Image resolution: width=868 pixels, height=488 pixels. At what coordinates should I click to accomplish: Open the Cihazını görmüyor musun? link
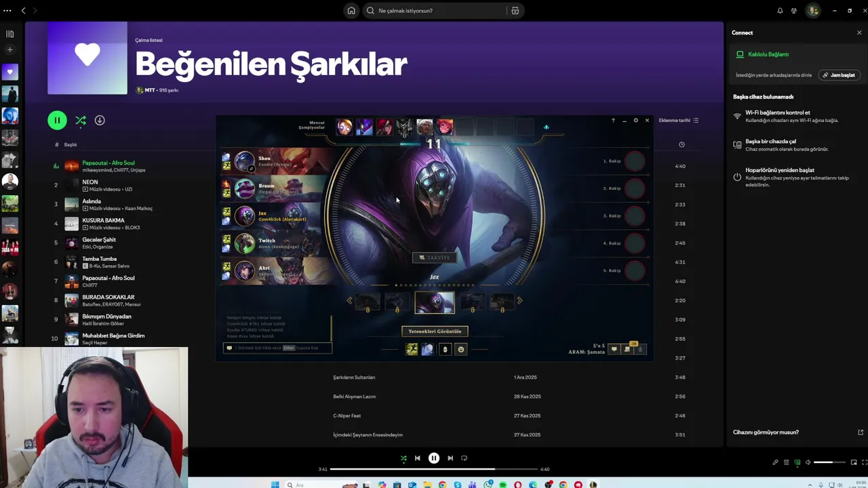coord(766,432)
